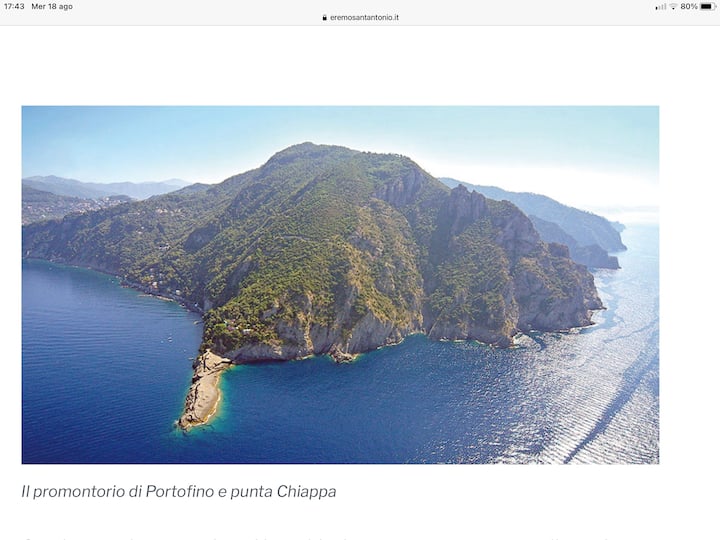The image size is (720, 540).
Task: Tap the padlock icon beside the URL
Action: (324, 18)
